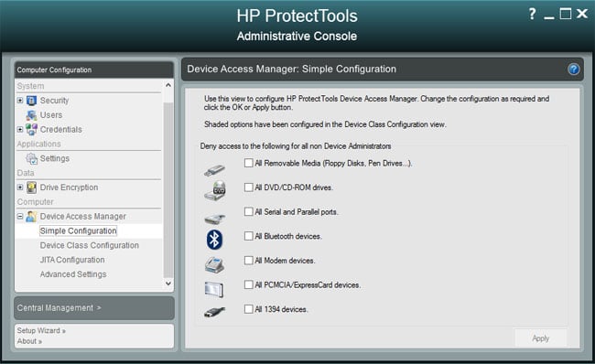Click the Drive Encryption label text
595x364 pixels.
click(69, 187)
